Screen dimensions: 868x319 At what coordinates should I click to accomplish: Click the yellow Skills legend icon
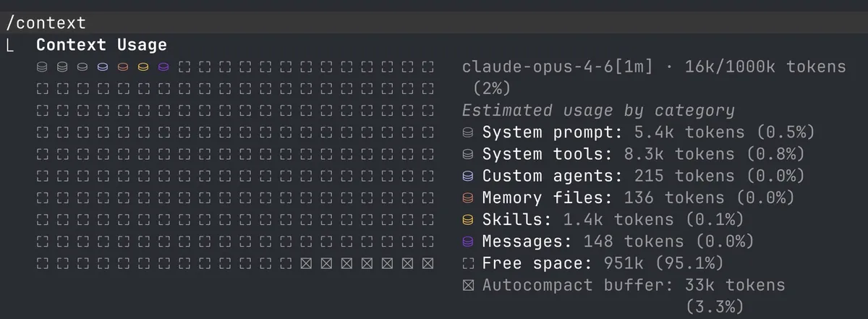click(x=468, y=219)
